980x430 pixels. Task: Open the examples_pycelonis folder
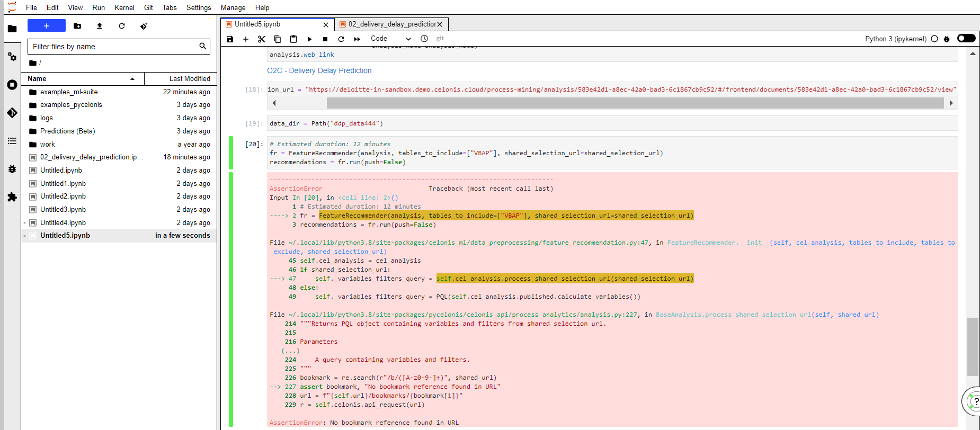(x=119, y=105)
